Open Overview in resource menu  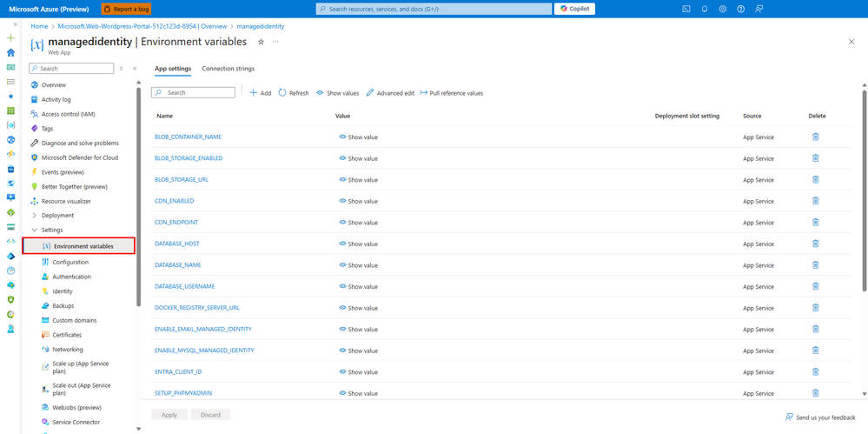tap(54, 85)
